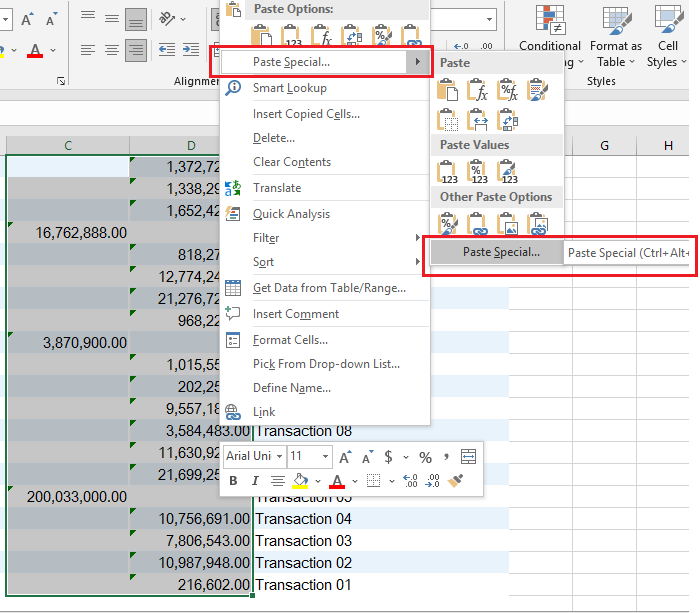
Task: Click Paste Link icon under Other Paste Options
Action: (479, 224)
